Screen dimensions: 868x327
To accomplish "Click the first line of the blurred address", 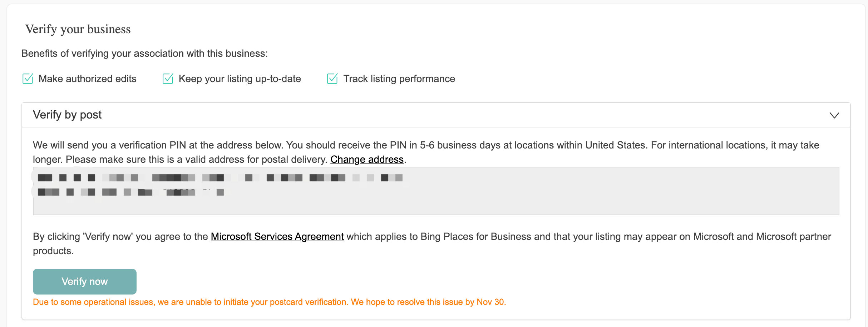I will 220,178.
